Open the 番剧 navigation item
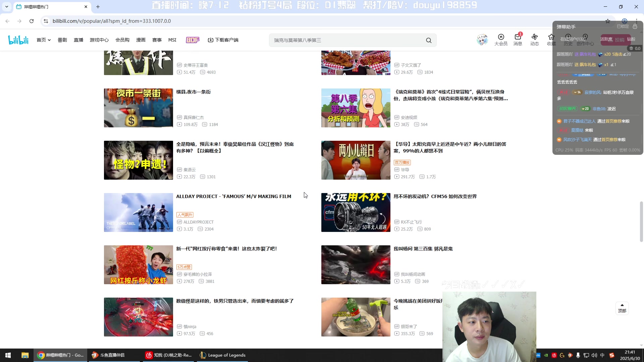The image size is (644, 362). (x=62, y=40)
